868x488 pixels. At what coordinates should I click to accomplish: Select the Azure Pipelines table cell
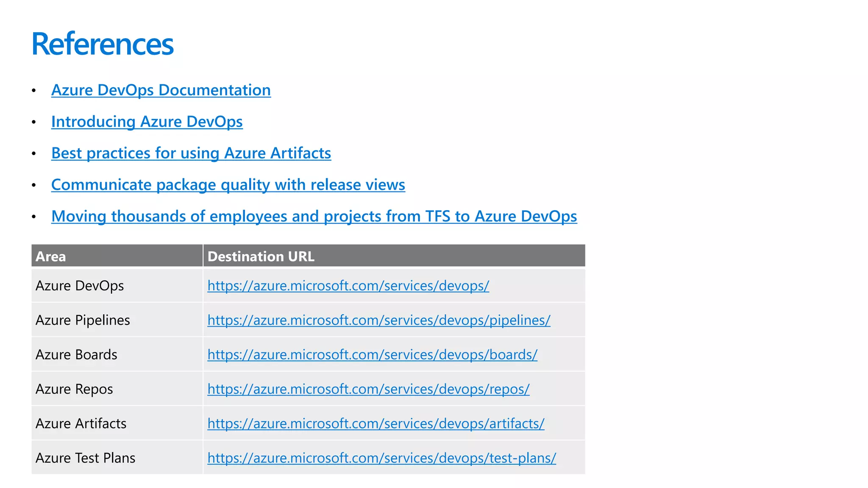83,320
